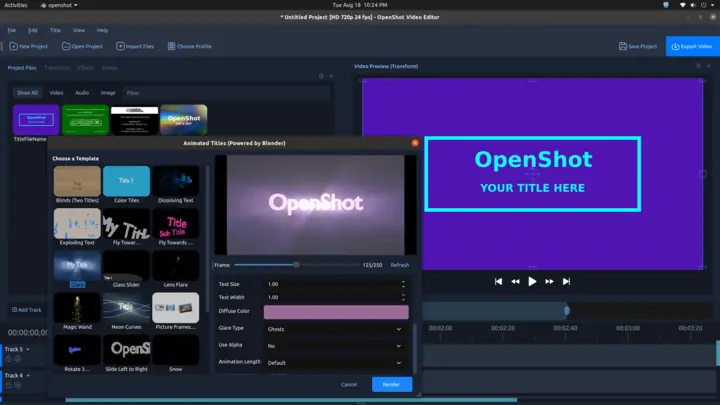Click the Export Video button
Viewport: 720px width, 405px height.
click(692, 46)
